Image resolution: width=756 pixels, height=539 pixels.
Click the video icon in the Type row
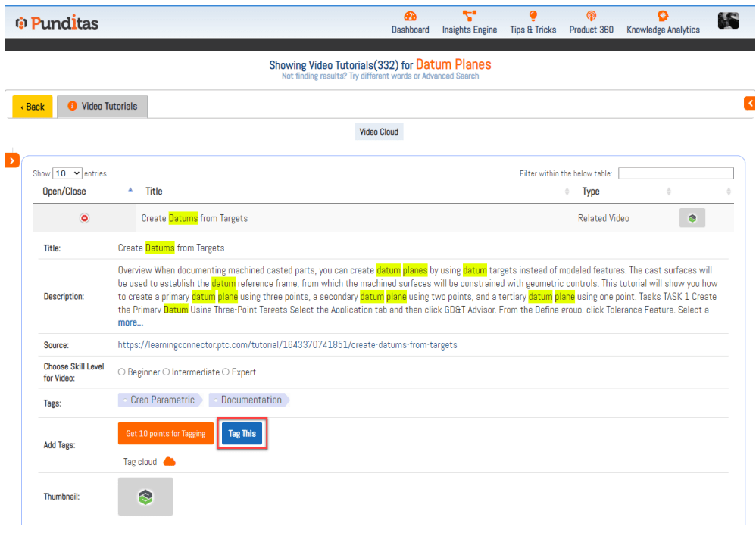pyautogui.click(x=692, y=218)
